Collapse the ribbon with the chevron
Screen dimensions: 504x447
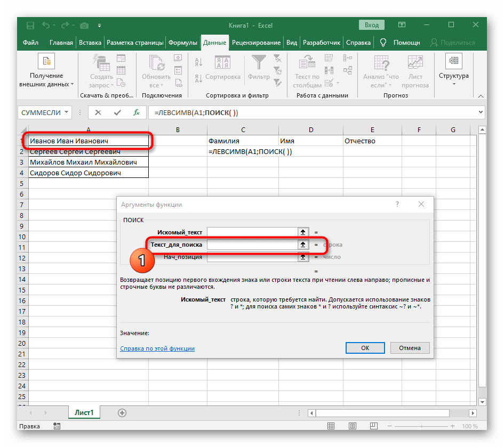(x=481, y=96)
